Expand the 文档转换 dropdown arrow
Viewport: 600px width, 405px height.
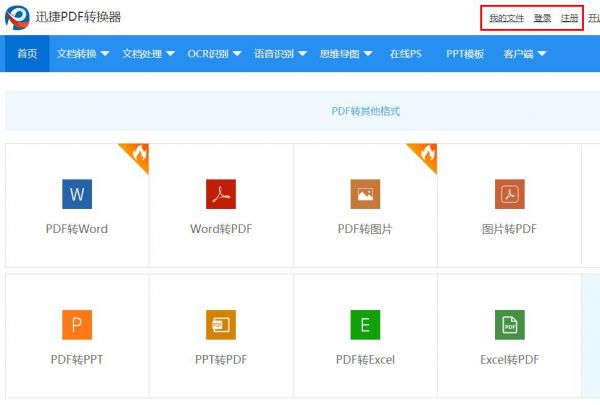click(x=105, y=54)
